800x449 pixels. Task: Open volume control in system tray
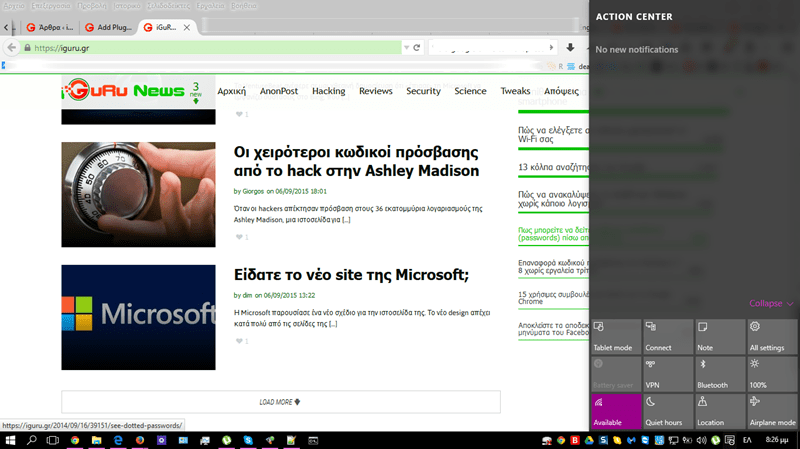pyautogui.click(x=702, y=440)
